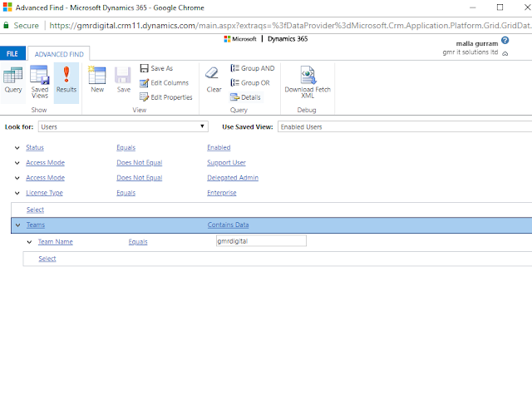Open the Query view icon
Image resolution: width=532 pixels, height=395 pixels.
tap(13, 81)
